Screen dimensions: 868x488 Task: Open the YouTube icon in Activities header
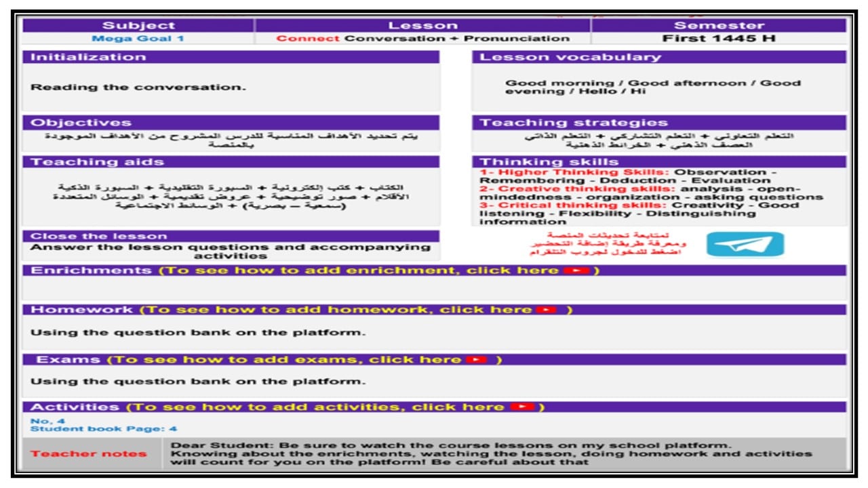pos(522,407)
